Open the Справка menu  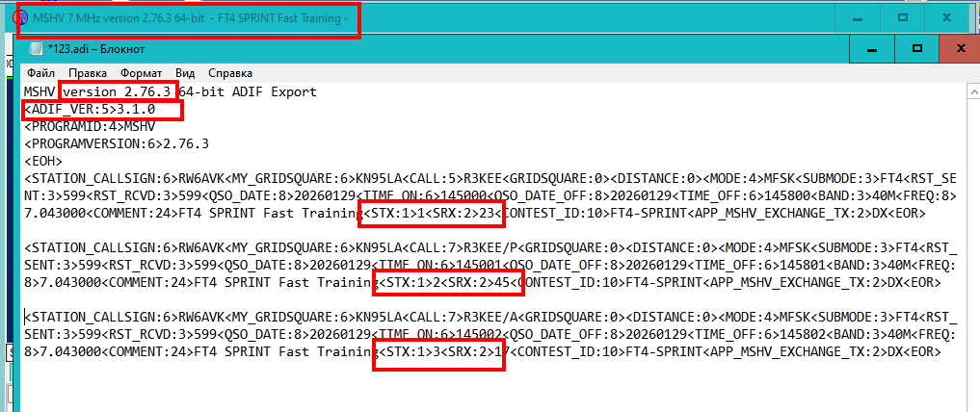click(230, 73)
